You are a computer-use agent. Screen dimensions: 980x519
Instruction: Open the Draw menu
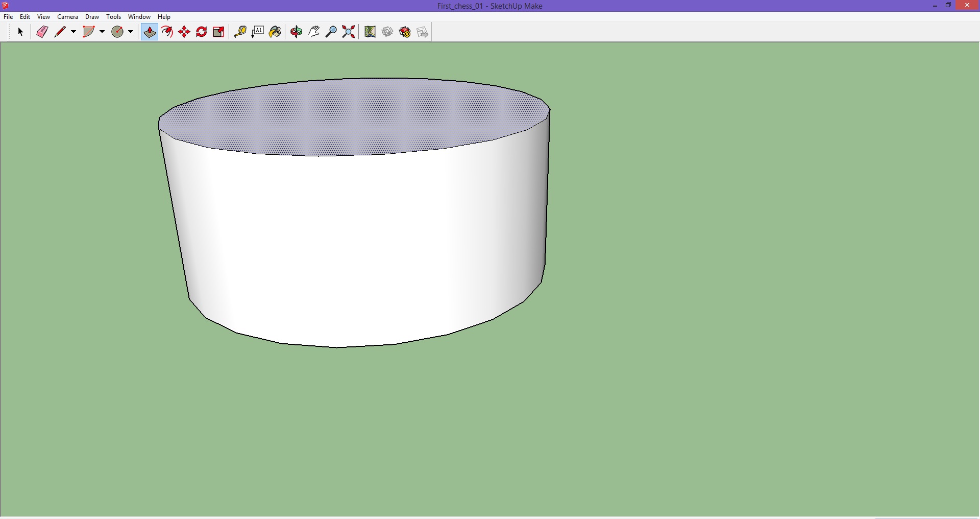pyautogui.click(x=92, y=17)
